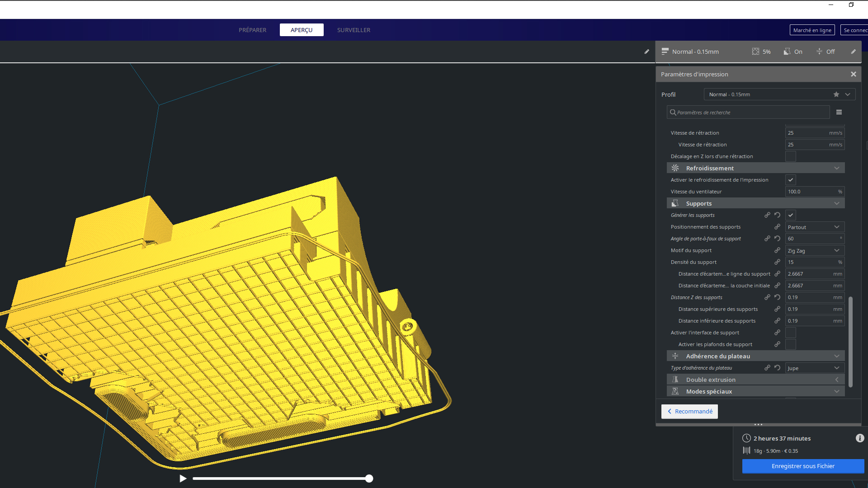The width and height of the screenshot is (868, 488).
Task: Click link icon next to Motif du support
Action: [777, 250]
